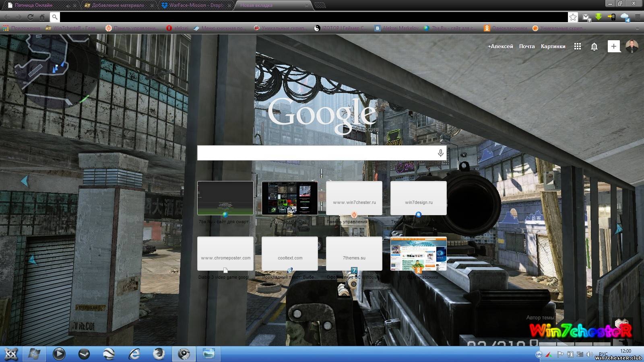Click the Google+ share plus button

613,46
